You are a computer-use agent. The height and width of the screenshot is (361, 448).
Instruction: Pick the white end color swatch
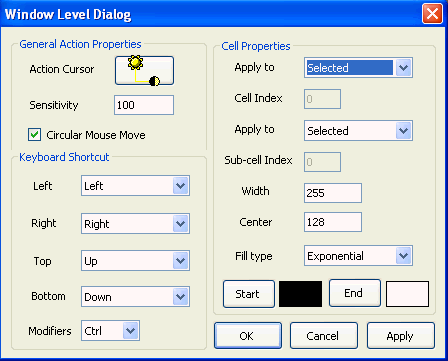pyautogui.click(x=407, y=294)
